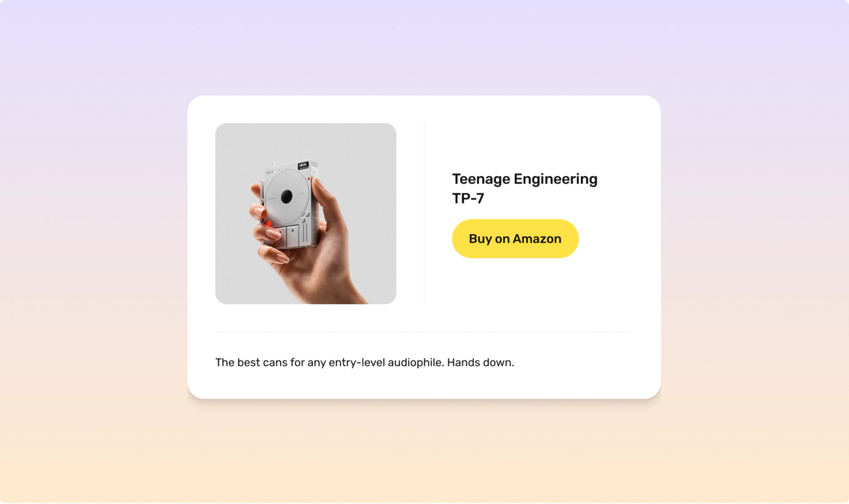Click the description sentence about best cans
Screen dimensions: 849x504
click(x=365, y=362)
